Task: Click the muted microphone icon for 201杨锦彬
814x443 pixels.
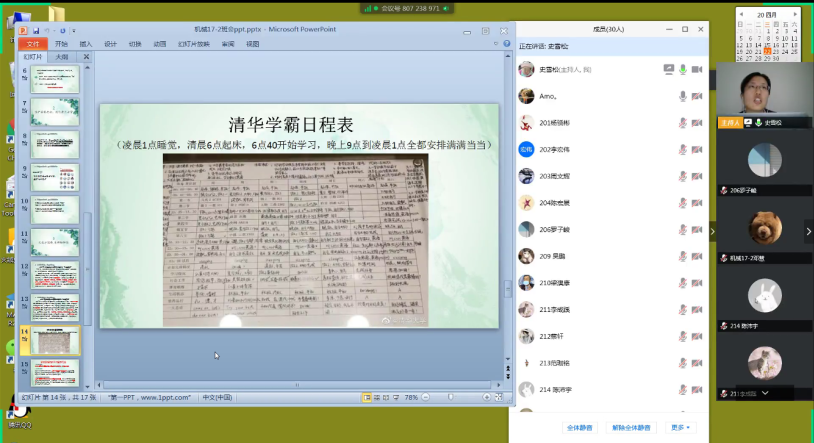Action: tap(683, 123)
